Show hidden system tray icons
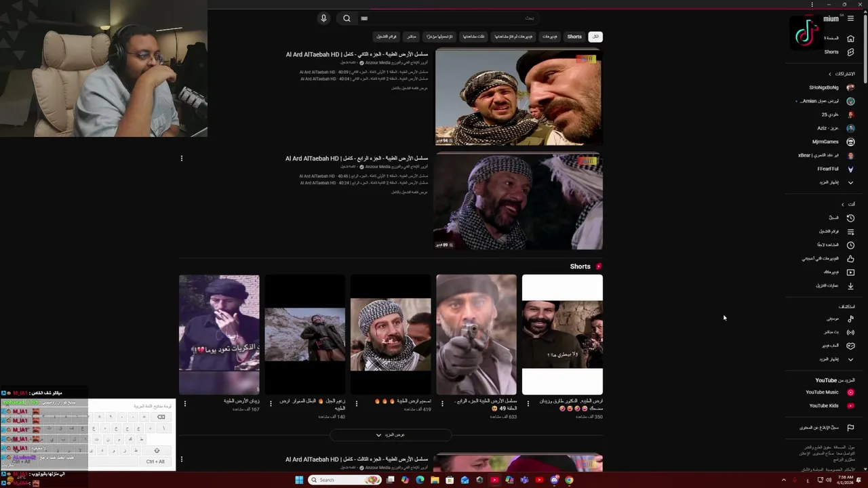This screenshot has height=488, width=868. (x=783, y=480)
